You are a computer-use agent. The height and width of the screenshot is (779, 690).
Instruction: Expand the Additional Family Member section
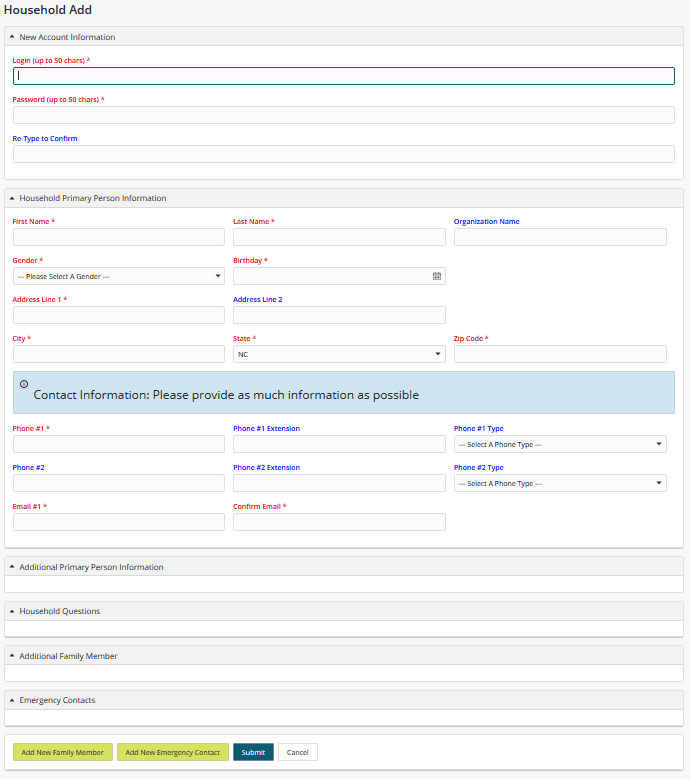[x=12, y=656]
